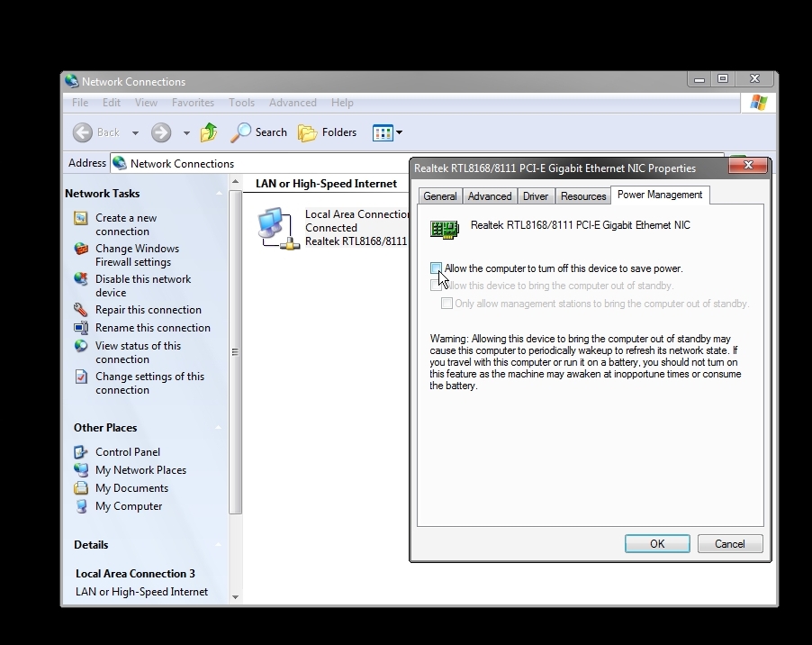Click Disable this network device icon
Viewport: 812px width, 645px height.
coord(81,279)
